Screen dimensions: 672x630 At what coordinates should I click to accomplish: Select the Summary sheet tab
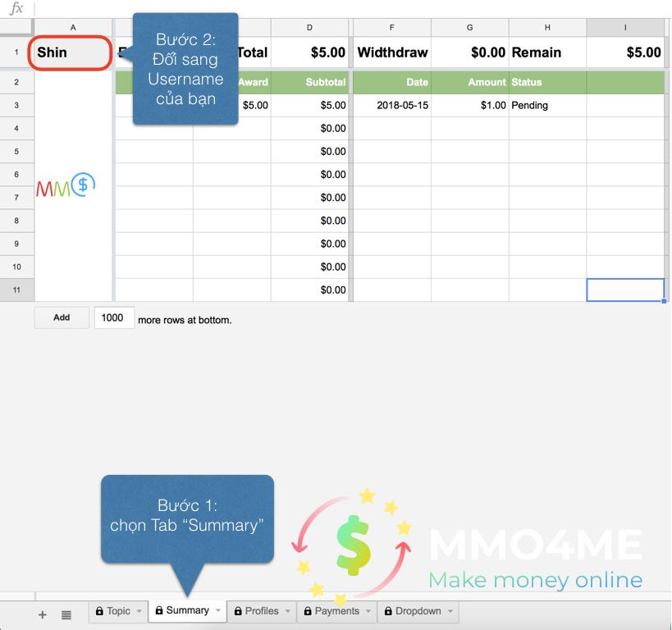click(x=187, y=610)
